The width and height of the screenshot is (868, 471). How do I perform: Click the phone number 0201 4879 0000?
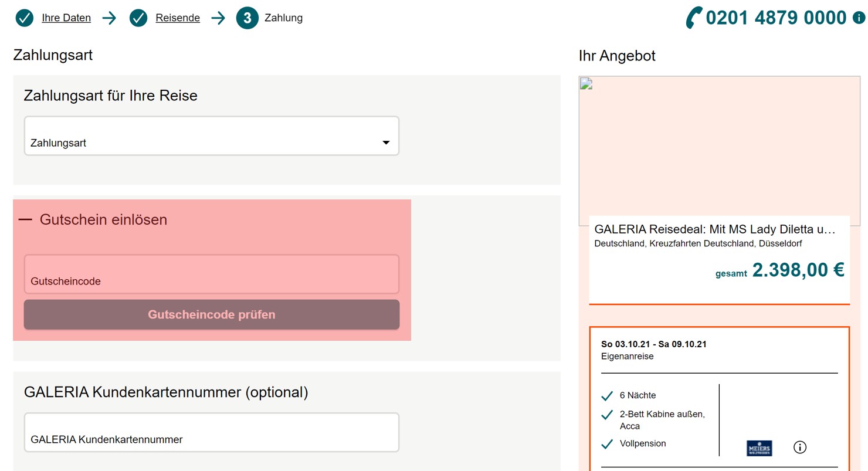(777, 18)
